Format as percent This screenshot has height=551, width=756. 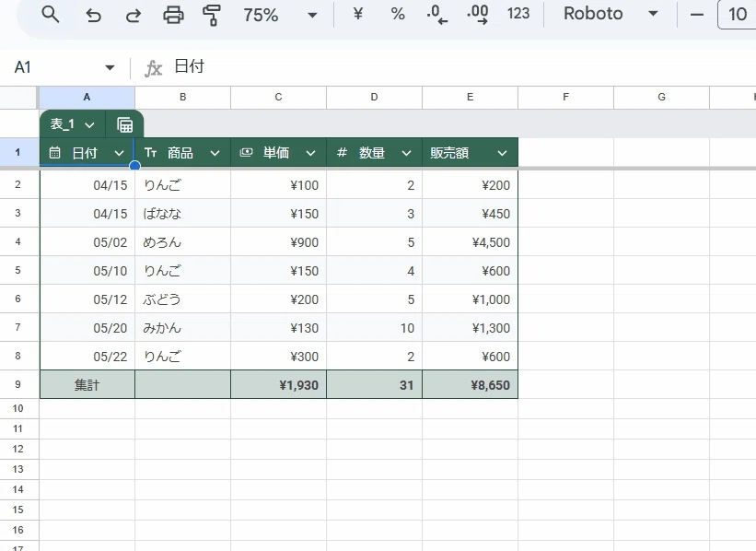click(398, 14)
